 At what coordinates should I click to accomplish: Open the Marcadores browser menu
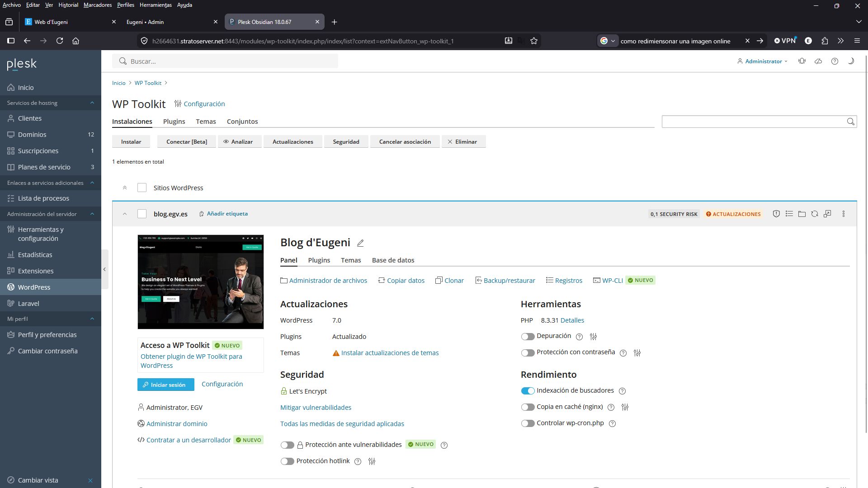click(98, 5)
